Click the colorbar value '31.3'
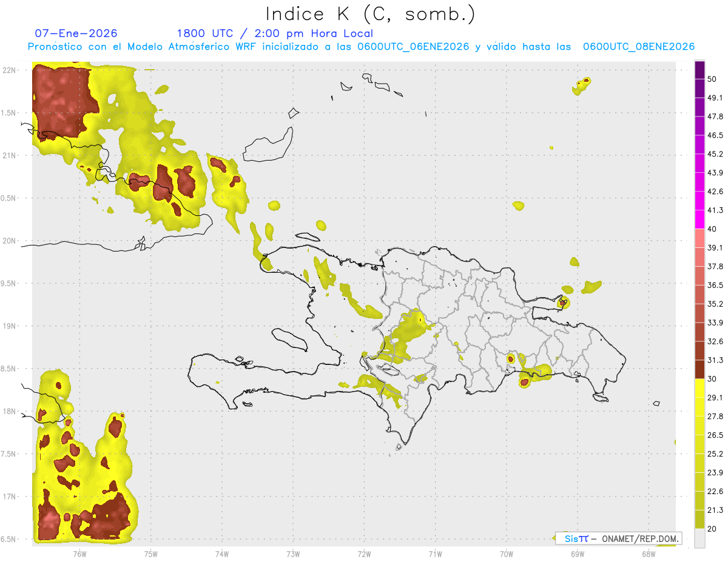The width and height of the screenshot is (728, 562). point(715,360)
